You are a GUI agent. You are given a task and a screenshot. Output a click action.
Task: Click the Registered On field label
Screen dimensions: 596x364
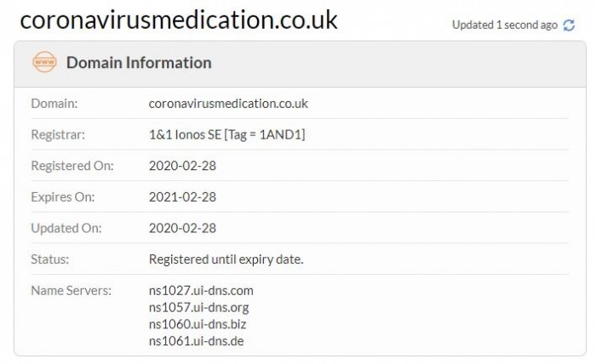click(72, 165)
